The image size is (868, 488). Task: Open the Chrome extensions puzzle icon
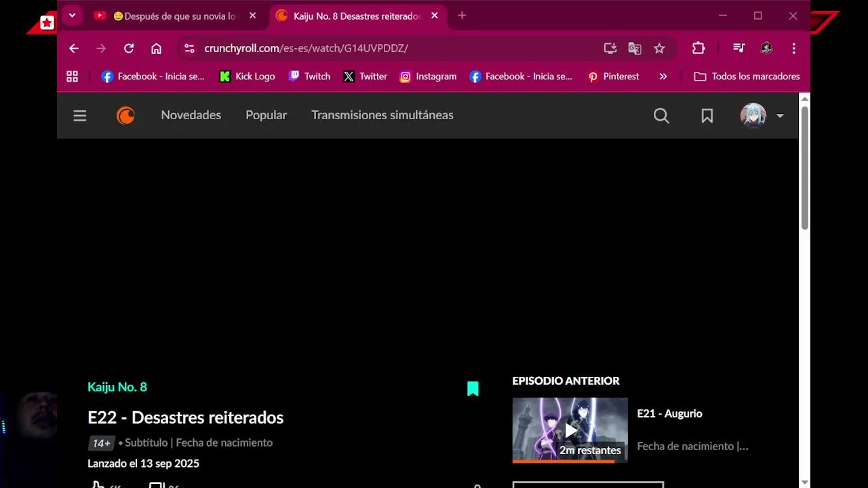(x=698, y=48)
